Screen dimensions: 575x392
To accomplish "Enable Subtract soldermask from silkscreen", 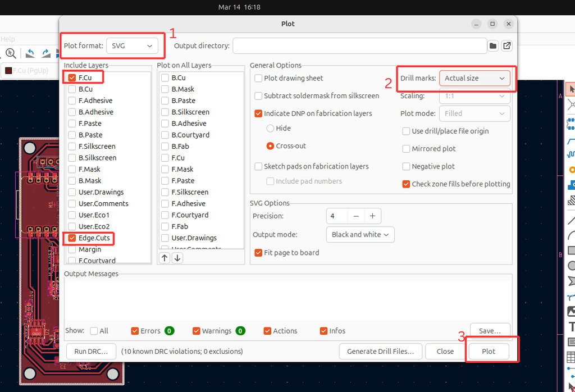I will tap(258, 95).
